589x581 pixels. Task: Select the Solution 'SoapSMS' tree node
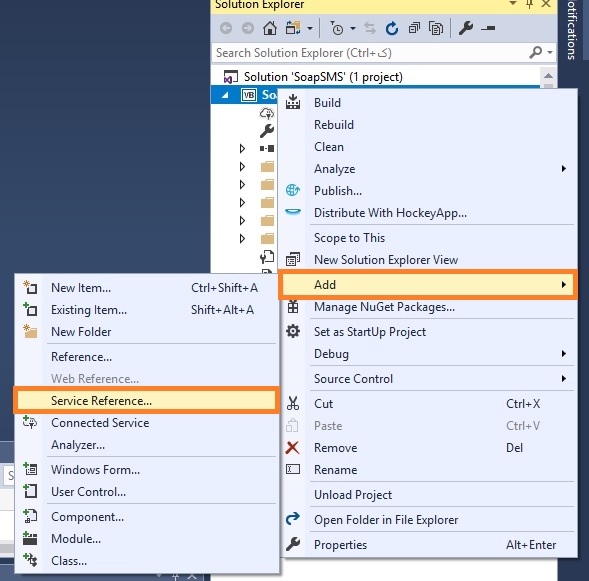pyautogui.click(x=323, y=77)
